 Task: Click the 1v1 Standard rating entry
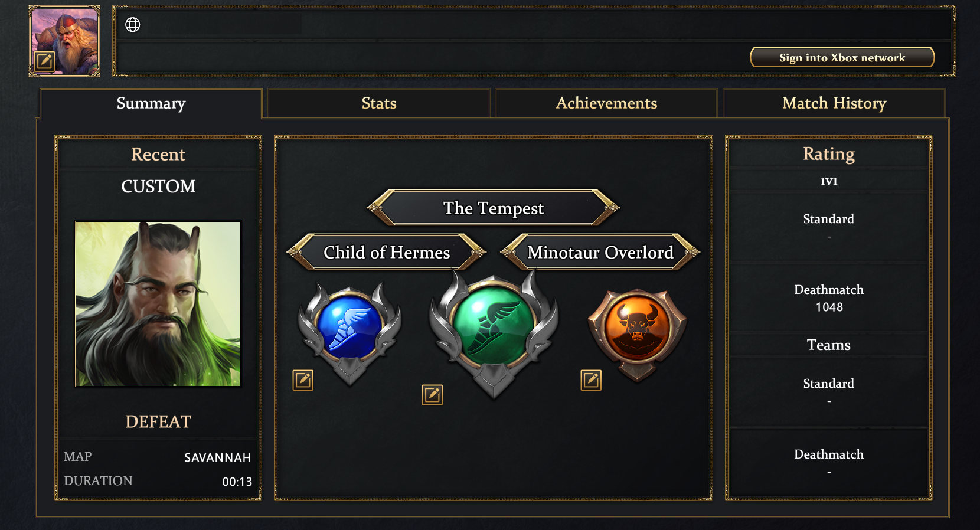tap(829, 226)
